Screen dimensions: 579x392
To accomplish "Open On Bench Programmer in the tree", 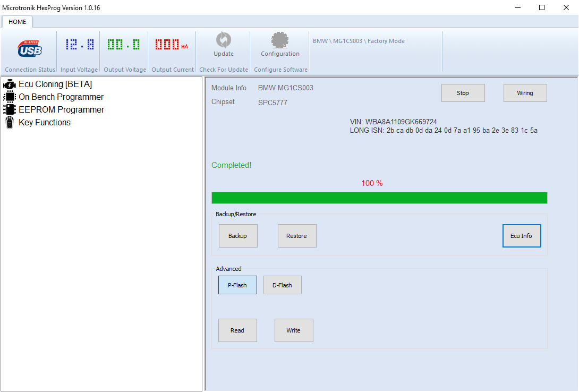I will tap(61, 97).
